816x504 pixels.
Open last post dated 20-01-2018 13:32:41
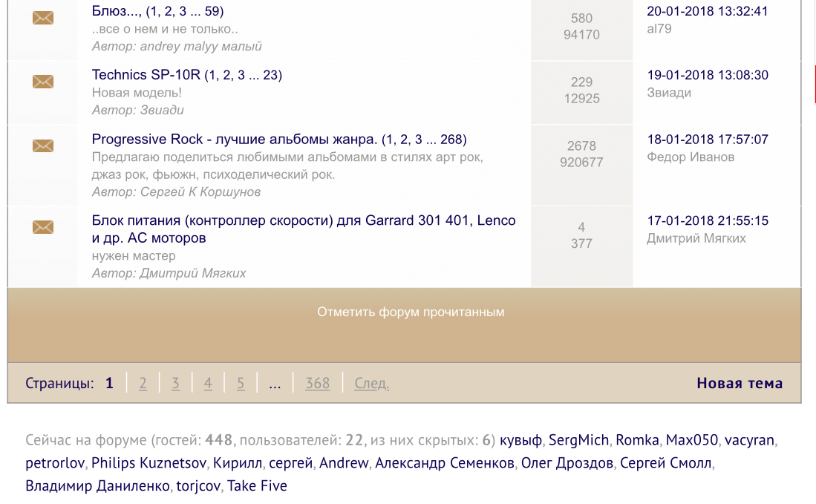(x=707, y=11)
